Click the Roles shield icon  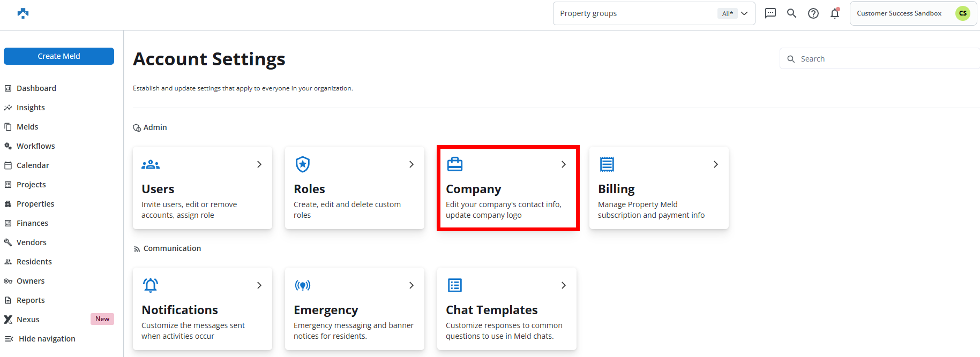[303, 164]
